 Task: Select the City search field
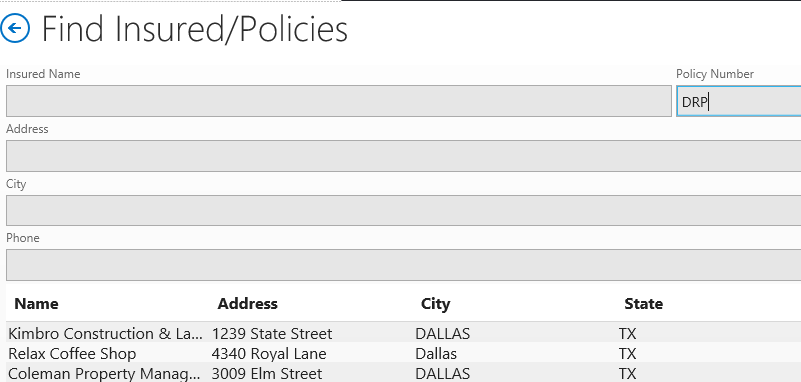[x=404, y=210]
